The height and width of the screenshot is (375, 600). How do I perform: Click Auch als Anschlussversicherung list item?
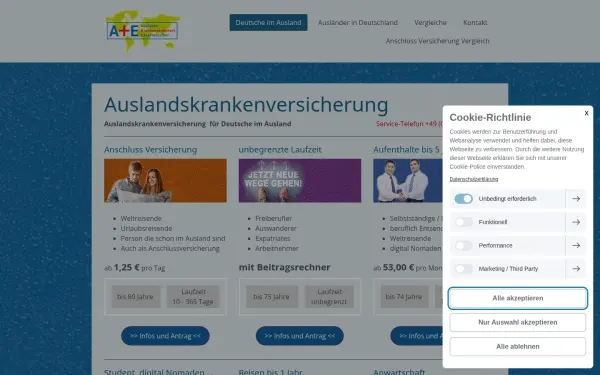170,248
